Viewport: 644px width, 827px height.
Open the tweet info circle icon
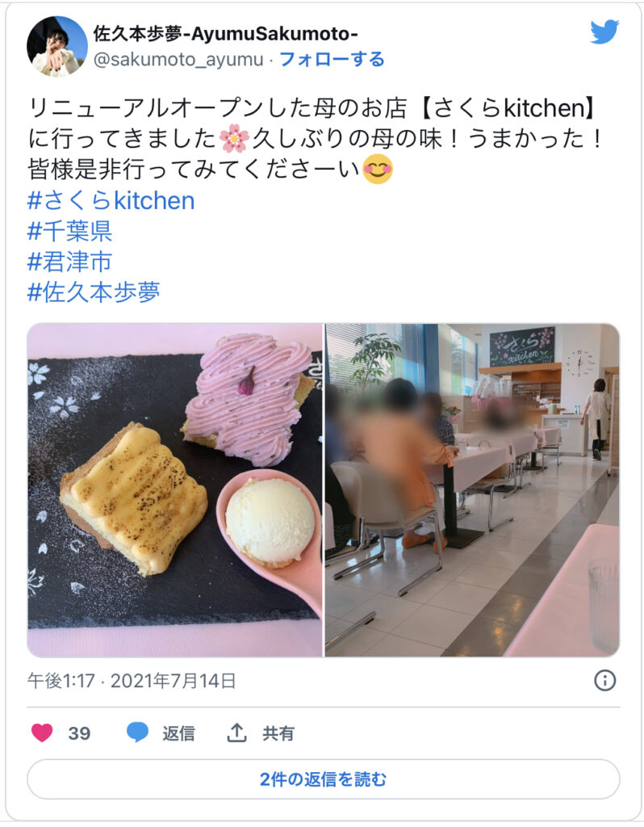(x=604, y=680)
